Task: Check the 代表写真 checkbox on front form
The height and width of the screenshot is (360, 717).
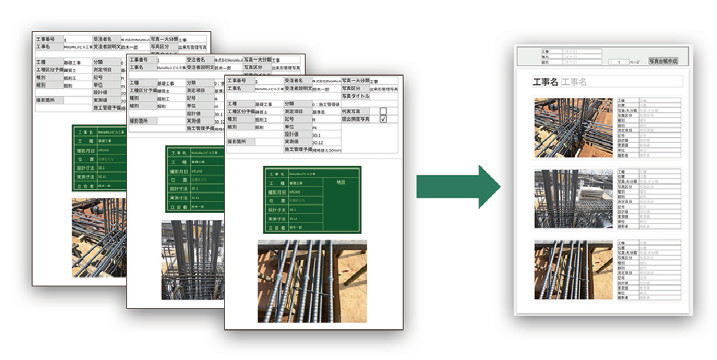Action: coord(383,111)
